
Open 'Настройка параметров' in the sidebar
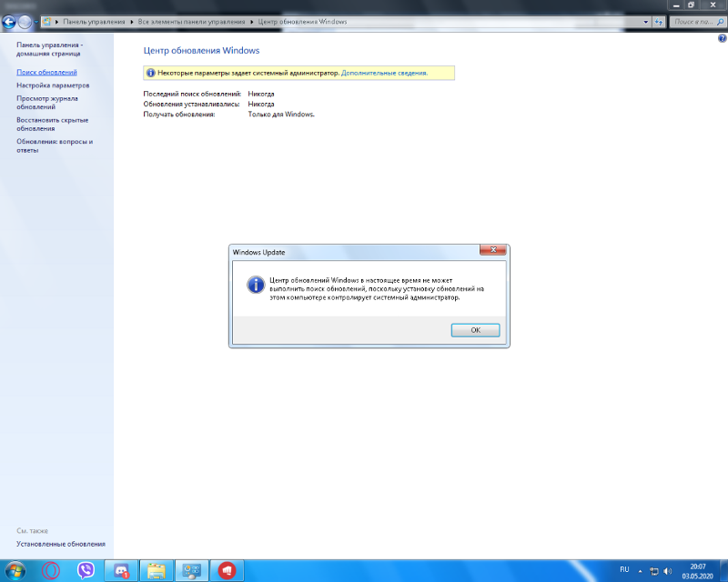pos(53,85)
